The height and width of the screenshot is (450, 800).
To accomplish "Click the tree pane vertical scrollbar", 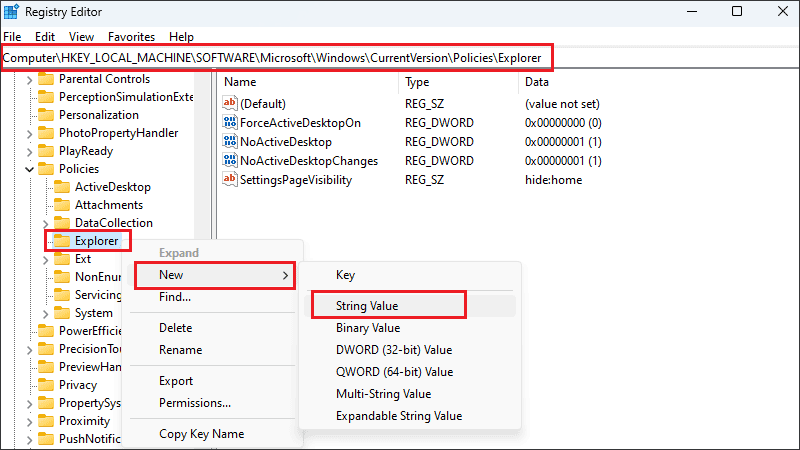I will pos(203,156).
